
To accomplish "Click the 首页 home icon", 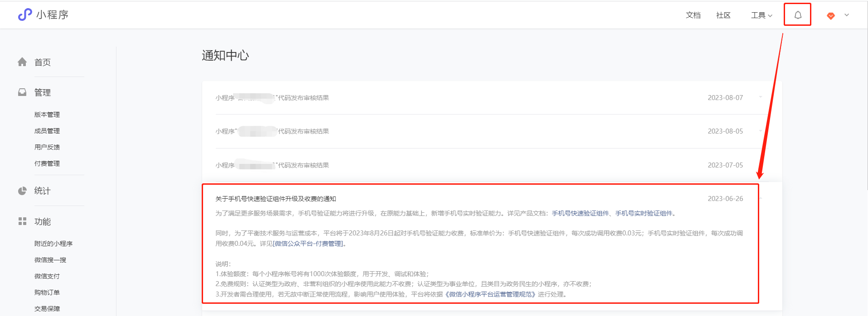I will 22,62.
